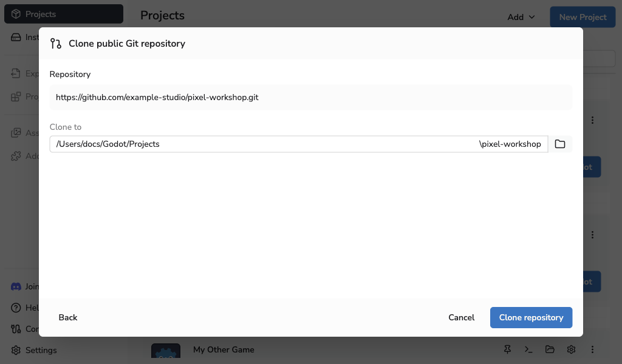Expand the Add dropdown menu

pyautogui.click(x=521, y=17)
